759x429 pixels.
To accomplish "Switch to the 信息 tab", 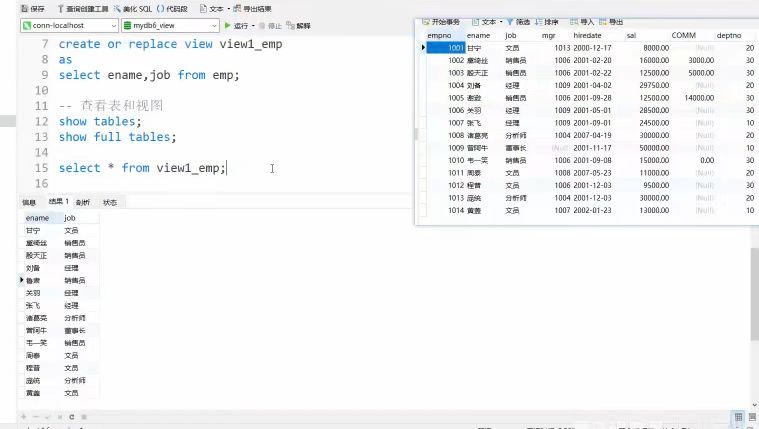I will coord(29,202).
